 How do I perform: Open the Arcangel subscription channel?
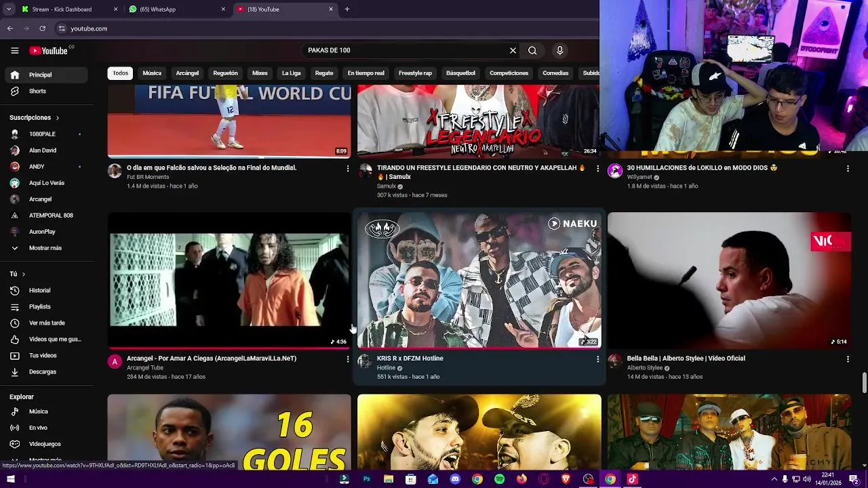point(47,199)
